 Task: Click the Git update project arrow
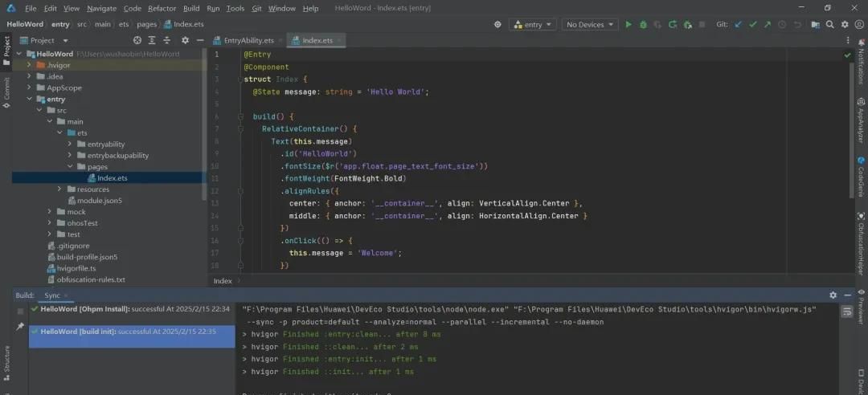pyautogui.click(x=739, y=25)
